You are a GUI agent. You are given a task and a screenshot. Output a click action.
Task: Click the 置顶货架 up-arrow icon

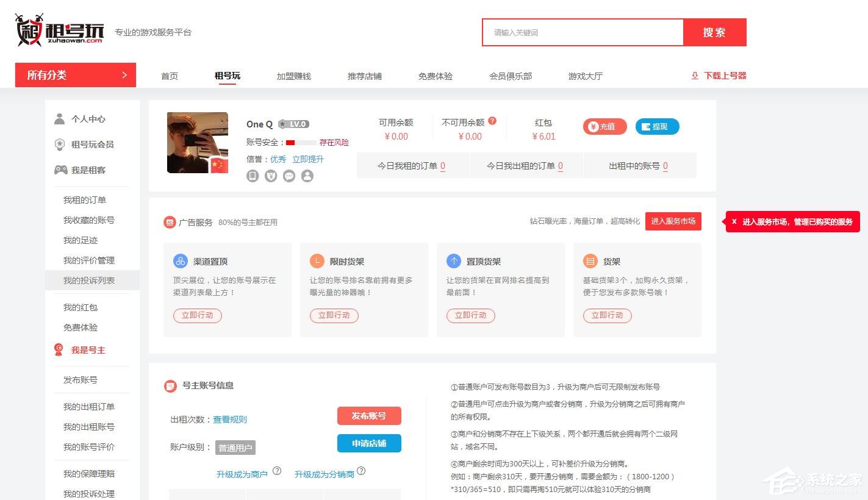click(453, 260)
